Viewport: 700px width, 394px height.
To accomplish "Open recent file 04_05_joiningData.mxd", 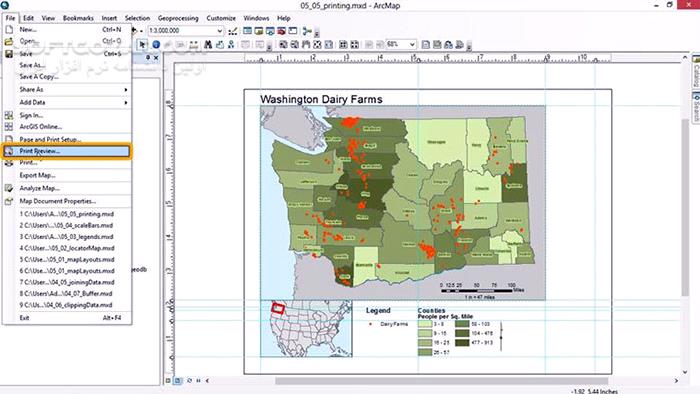I will click(x=67, y=282).
